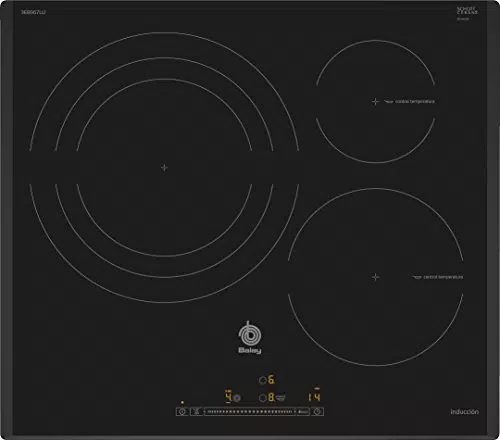Click the model number in top-left corner
The width and height of the screenshot is (500, 440).
coord(33,12)
